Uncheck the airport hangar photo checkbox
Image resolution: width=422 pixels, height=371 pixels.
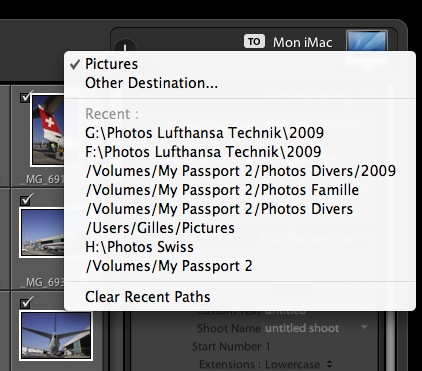tap(26, 200)
